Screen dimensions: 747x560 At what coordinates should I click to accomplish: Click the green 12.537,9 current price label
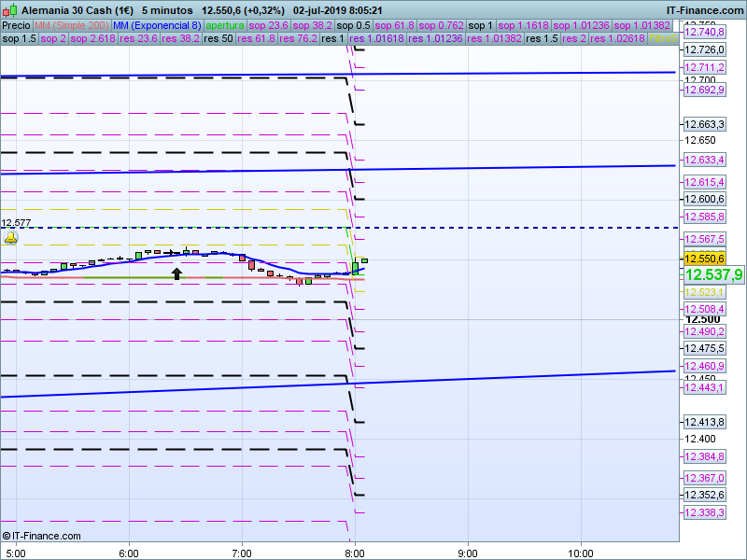pyautogui.click(x=713, y=274)
